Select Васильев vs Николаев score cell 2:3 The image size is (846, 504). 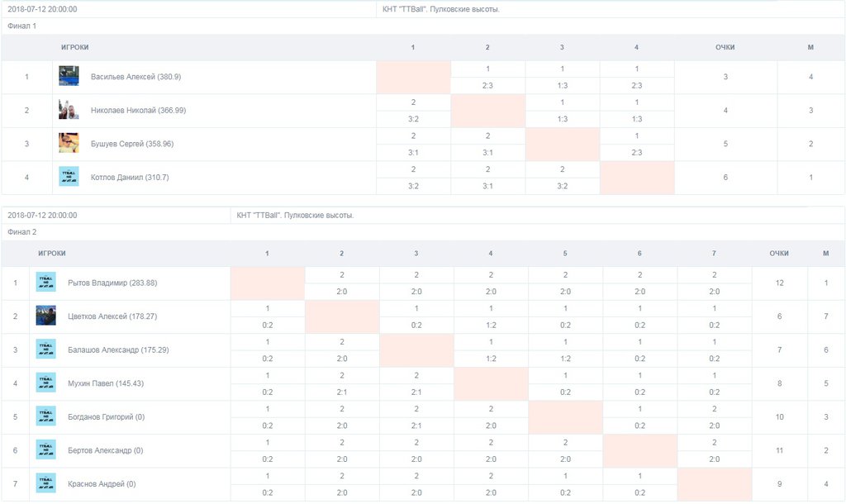pos(487,85)
